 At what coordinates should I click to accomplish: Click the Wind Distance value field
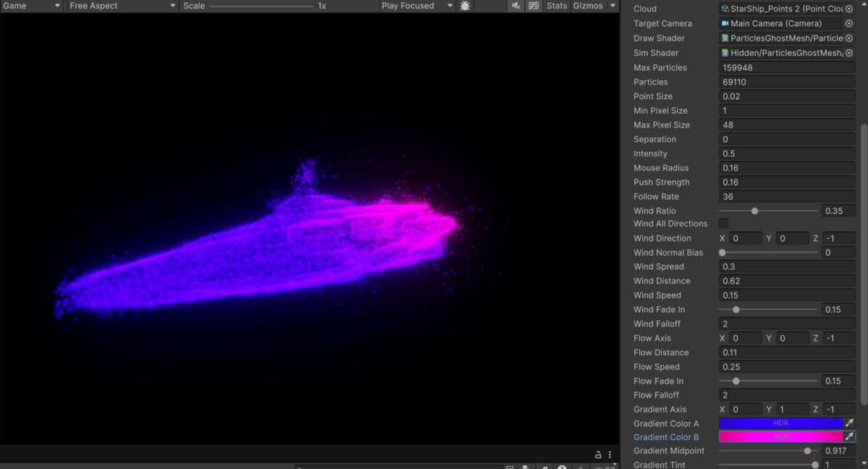coord(787,281)
